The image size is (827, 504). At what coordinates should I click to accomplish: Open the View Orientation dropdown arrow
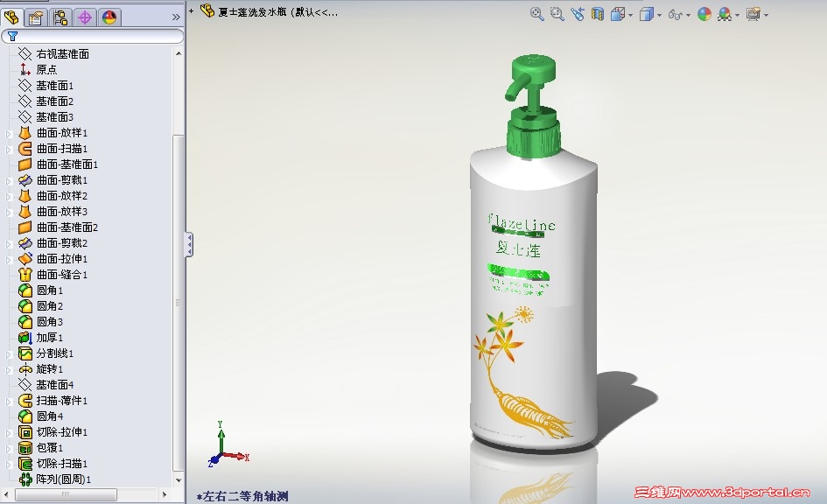[631, 15]
